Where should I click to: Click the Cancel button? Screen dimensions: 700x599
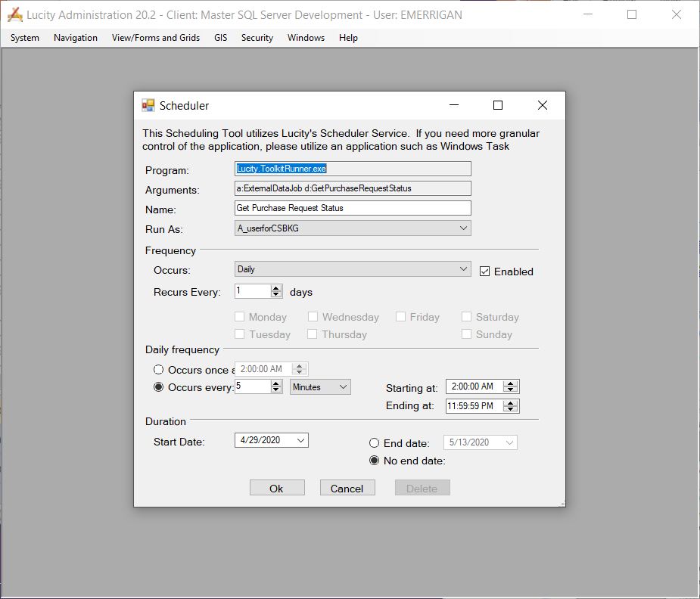coord(347,488)
